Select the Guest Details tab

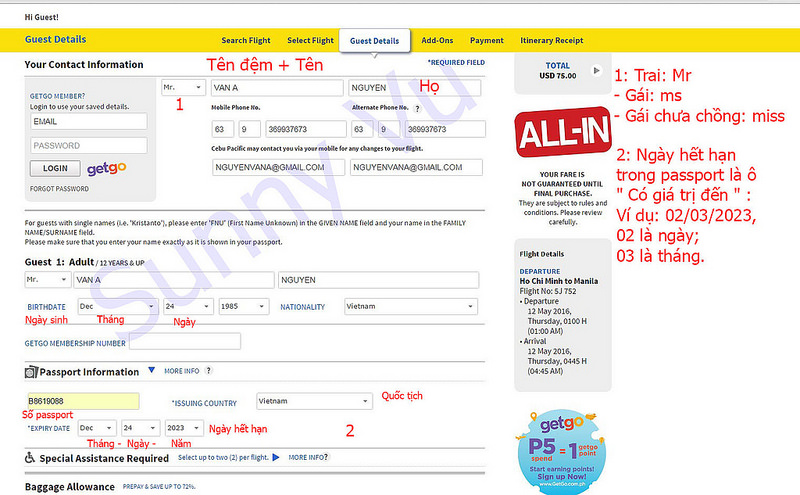click(374, 41)
